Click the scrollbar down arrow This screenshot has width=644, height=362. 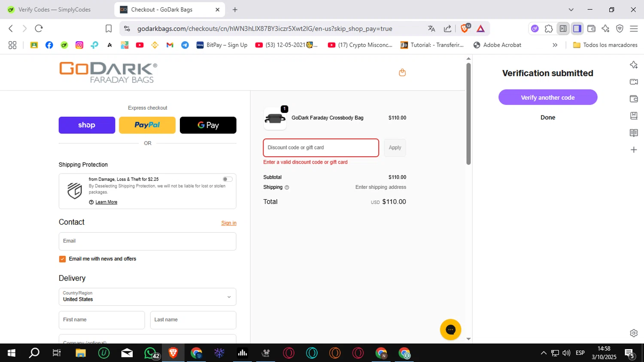468,339
